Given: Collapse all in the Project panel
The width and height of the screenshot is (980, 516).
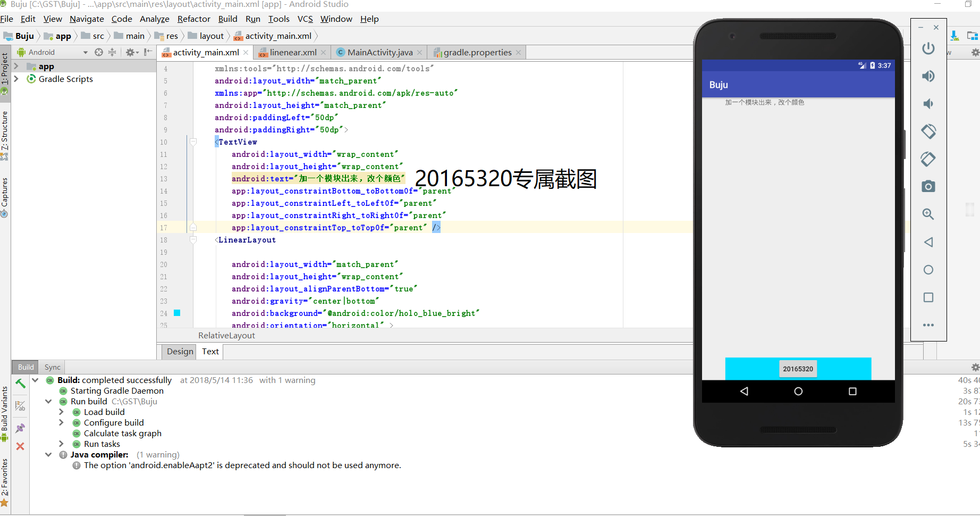Looking at the screenshot, I should coord(112,52).
